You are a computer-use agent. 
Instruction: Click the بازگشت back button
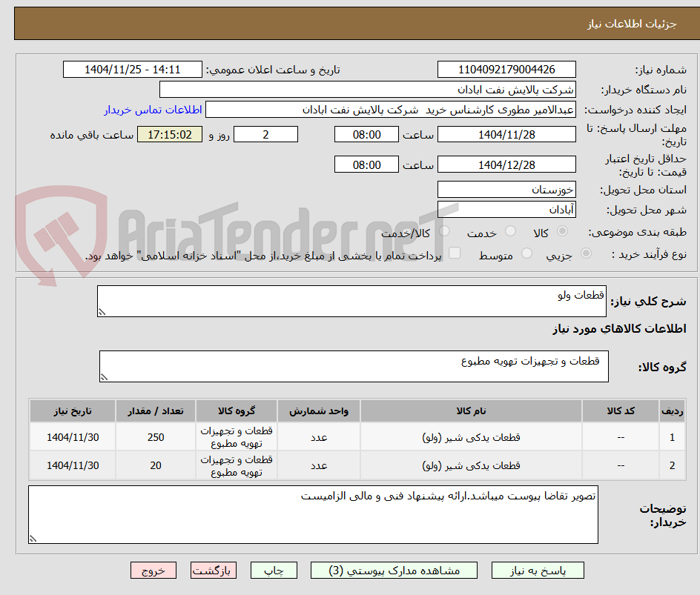click(214, 571)
